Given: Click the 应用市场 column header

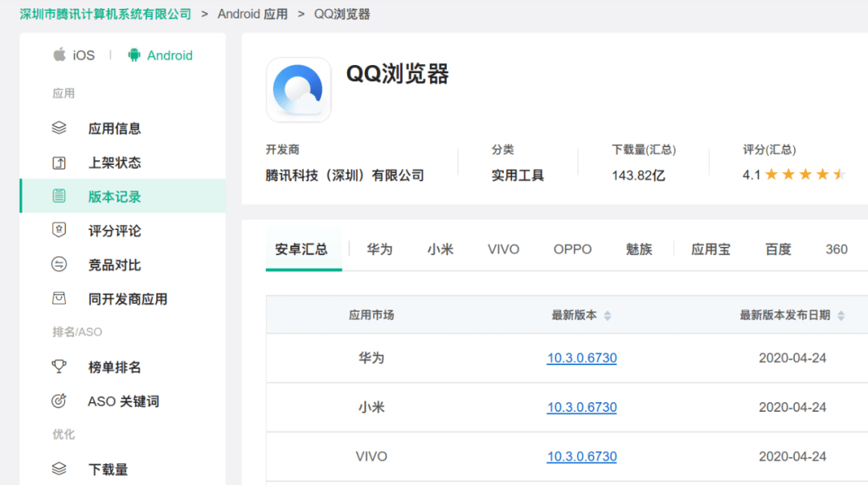Looking at the screenshot, I should click(371, 314).
